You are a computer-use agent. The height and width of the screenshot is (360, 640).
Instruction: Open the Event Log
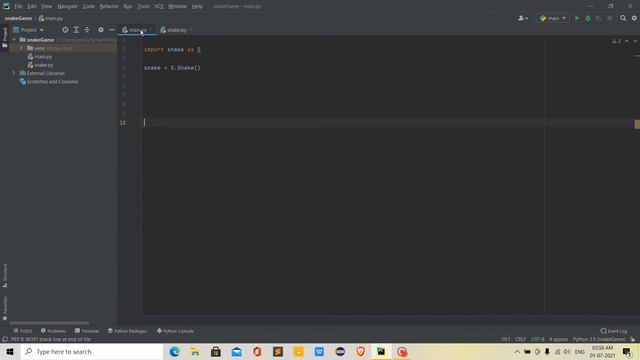coord(614,331)
